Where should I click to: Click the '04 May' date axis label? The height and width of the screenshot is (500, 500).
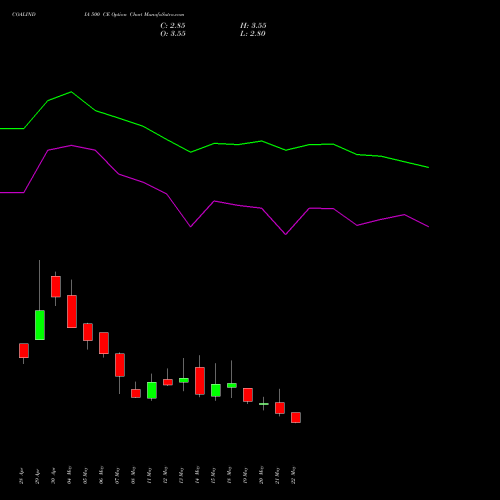[x=70, y=475]
